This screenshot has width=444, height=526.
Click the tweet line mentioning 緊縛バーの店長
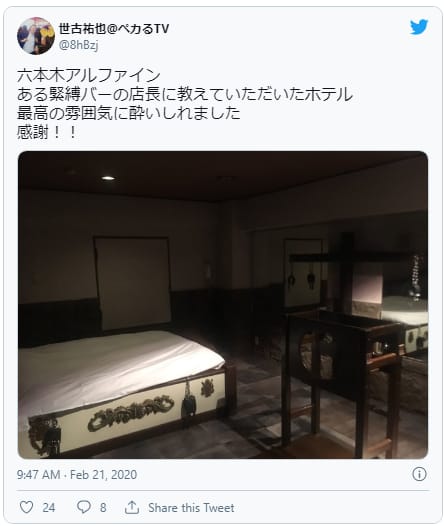point(185,95)
